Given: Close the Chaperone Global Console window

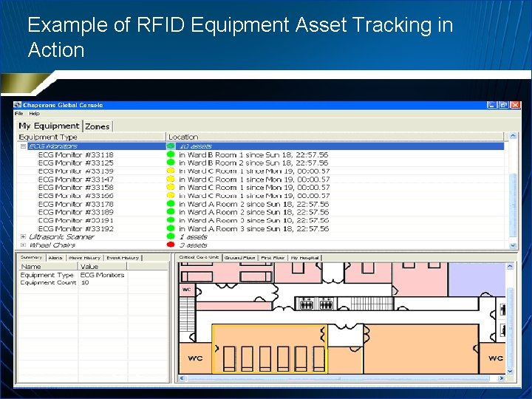Looking at the screenshot, I should pos(515,105).
